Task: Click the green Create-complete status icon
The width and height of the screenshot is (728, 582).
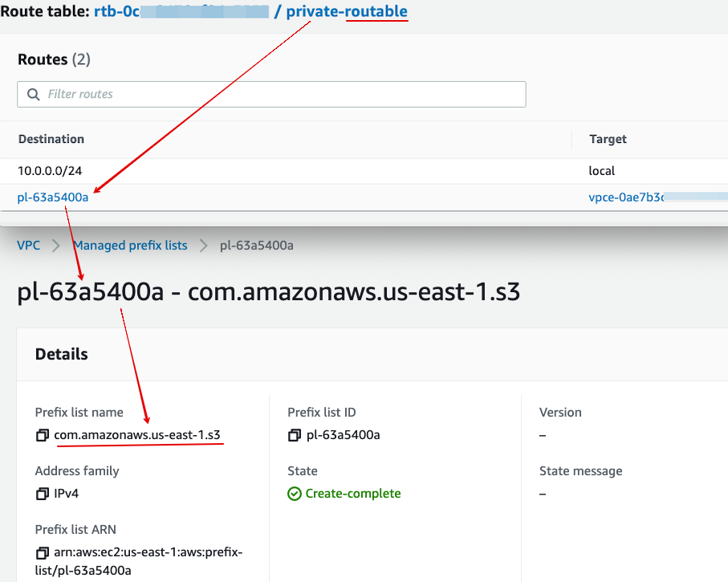Action: point(295,494)
